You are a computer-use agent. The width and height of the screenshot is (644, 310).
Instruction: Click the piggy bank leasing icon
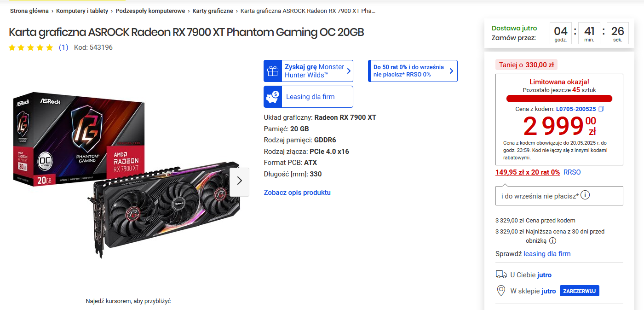[x=273, y=97]
